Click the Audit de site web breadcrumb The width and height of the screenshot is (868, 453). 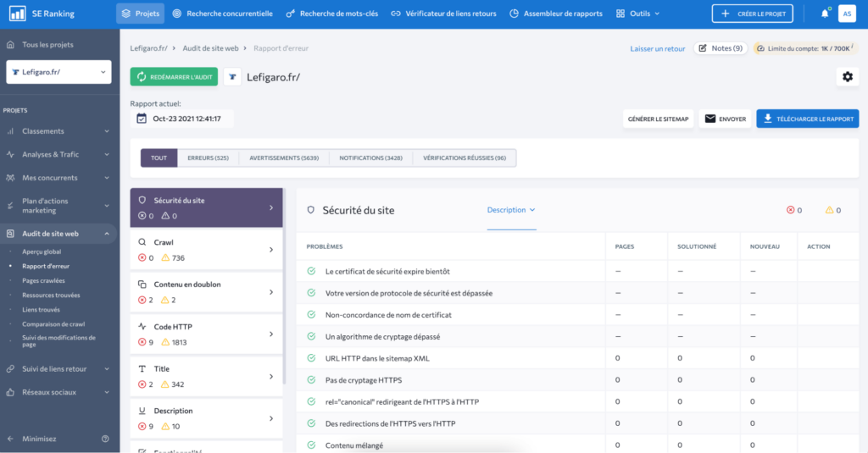coord(210,48)
